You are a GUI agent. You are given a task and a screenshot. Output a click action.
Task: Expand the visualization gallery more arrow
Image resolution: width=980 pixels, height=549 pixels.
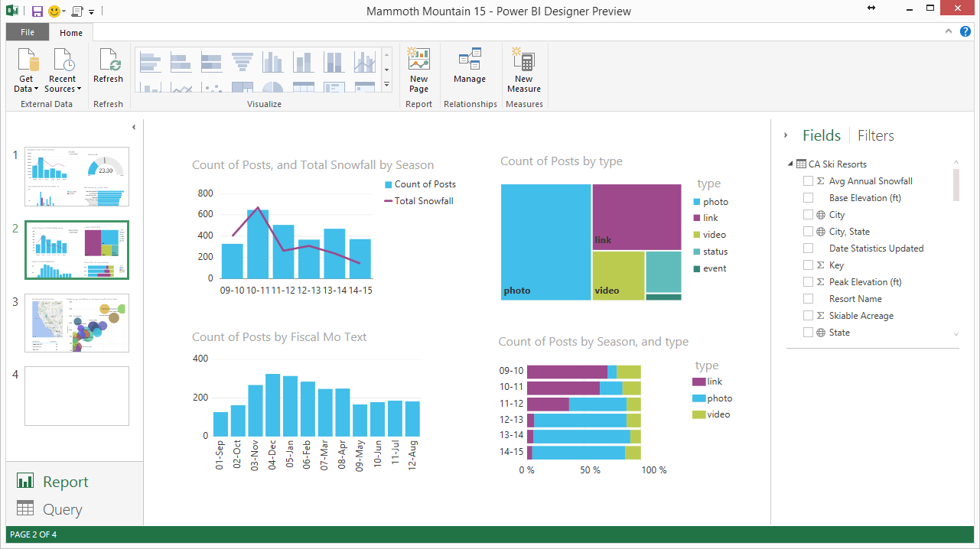point(386,85)
